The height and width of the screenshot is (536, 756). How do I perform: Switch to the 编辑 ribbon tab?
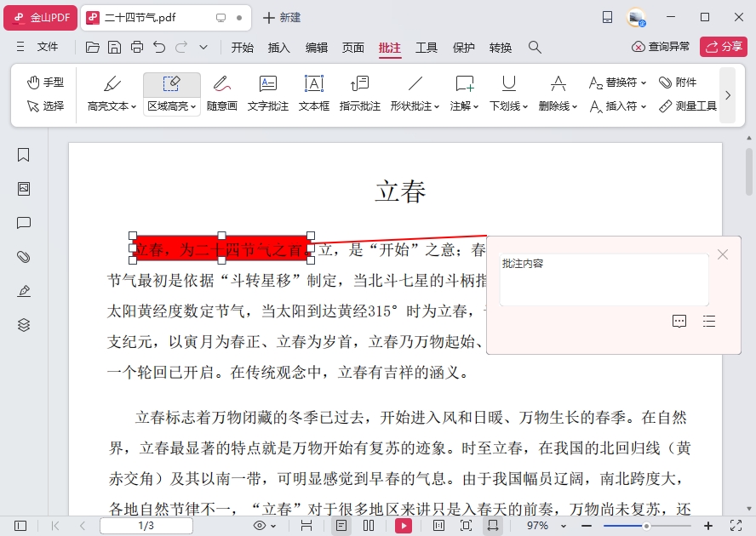[316, 48]
